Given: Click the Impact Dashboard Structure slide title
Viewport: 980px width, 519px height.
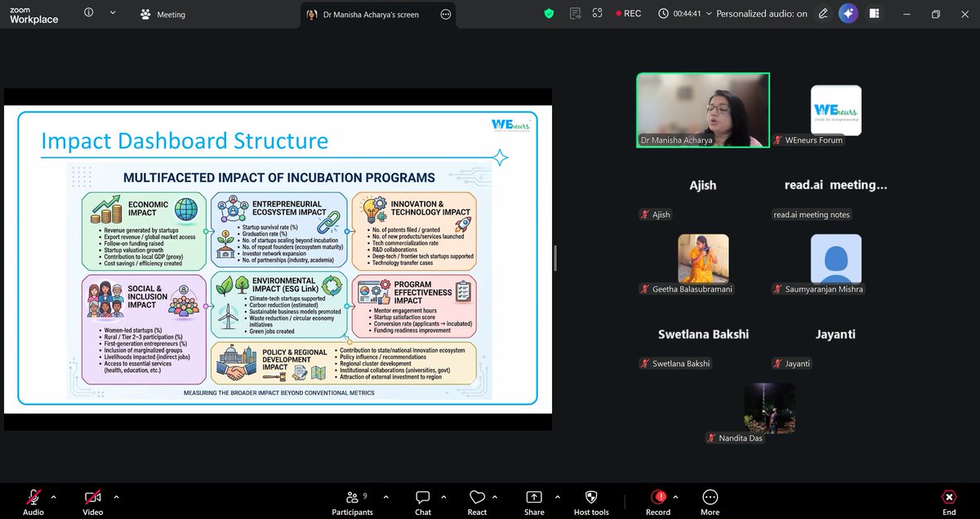Looking at the screenshot, I should tap(185, 141).
